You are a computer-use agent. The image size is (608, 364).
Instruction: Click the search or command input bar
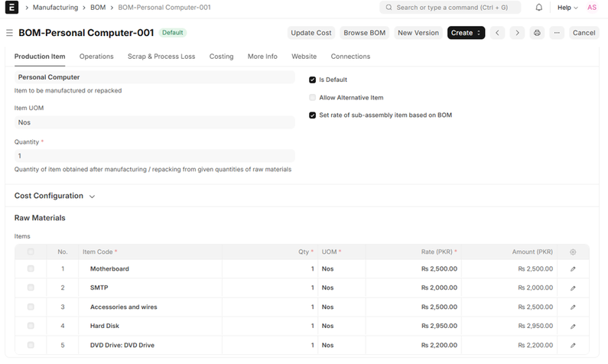[x=450, y=8]
